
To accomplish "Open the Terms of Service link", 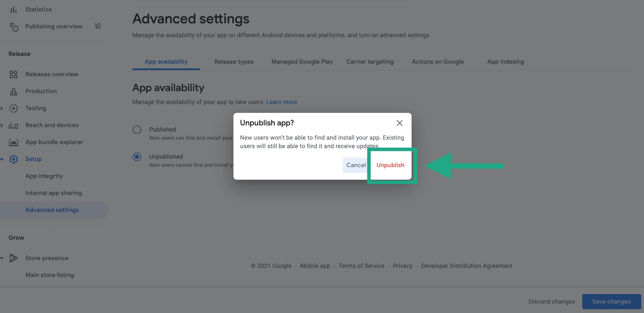I will pos(361,266).
